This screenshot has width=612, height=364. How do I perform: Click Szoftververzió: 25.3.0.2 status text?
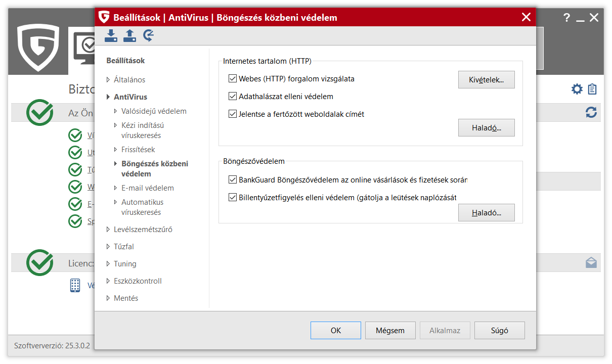point(52,346)
